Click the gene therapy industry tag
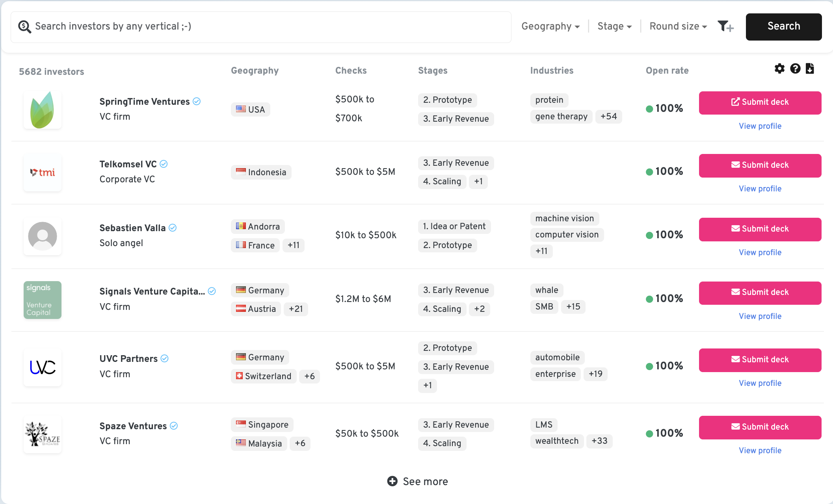The width and height of the screenshot is (833, 504). [561, 117]
